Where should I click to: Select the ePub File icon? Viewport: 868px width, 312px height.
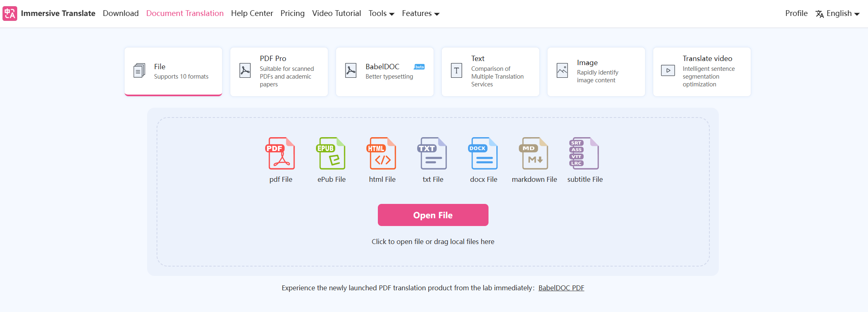(331, 154)
